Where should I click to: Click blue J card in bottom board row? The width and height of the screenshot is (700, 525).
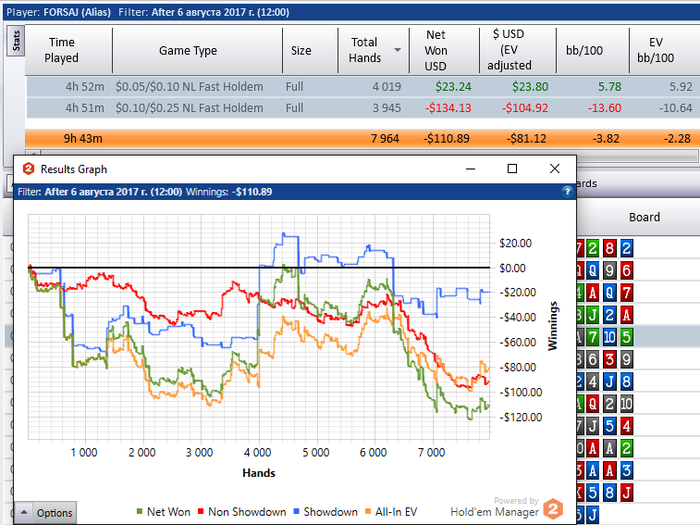(x=592, y=515)
